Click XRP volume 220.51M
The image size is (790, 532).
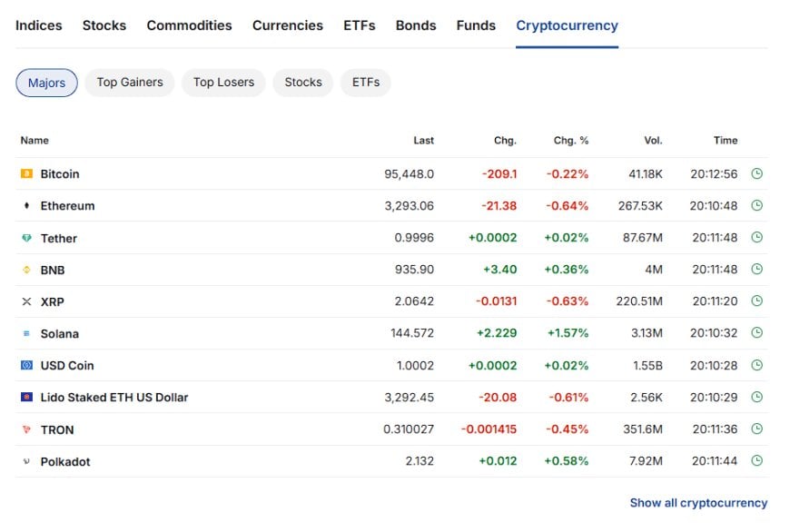pos(639,301)
